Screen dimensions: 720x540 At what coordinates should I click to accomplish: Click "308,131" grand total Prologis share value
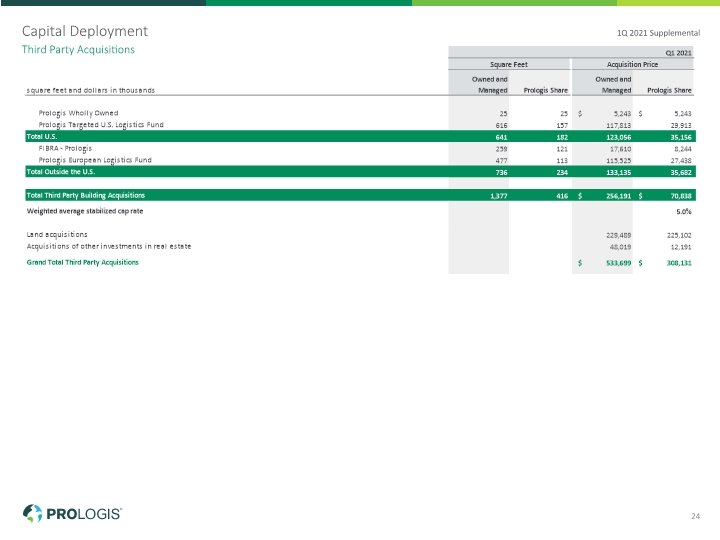tap(679, 263)
